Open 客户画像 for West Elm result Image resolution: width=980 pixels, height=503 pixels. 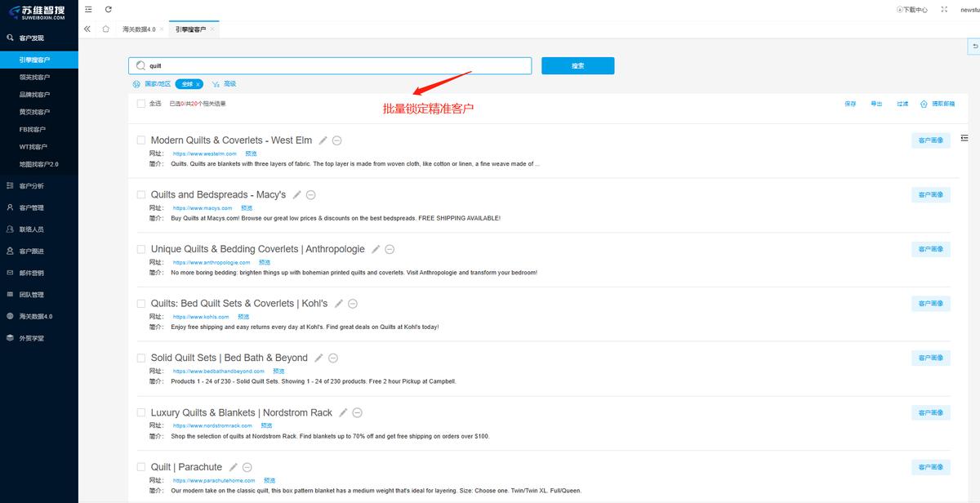pyautogui.click(x=931, y=140)
